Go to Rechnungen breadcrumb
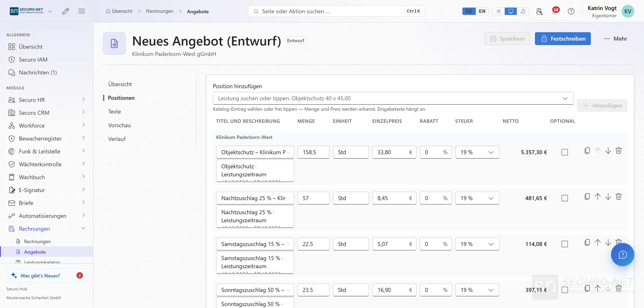This screenshot has width=644, height=308. pos(160,11)
